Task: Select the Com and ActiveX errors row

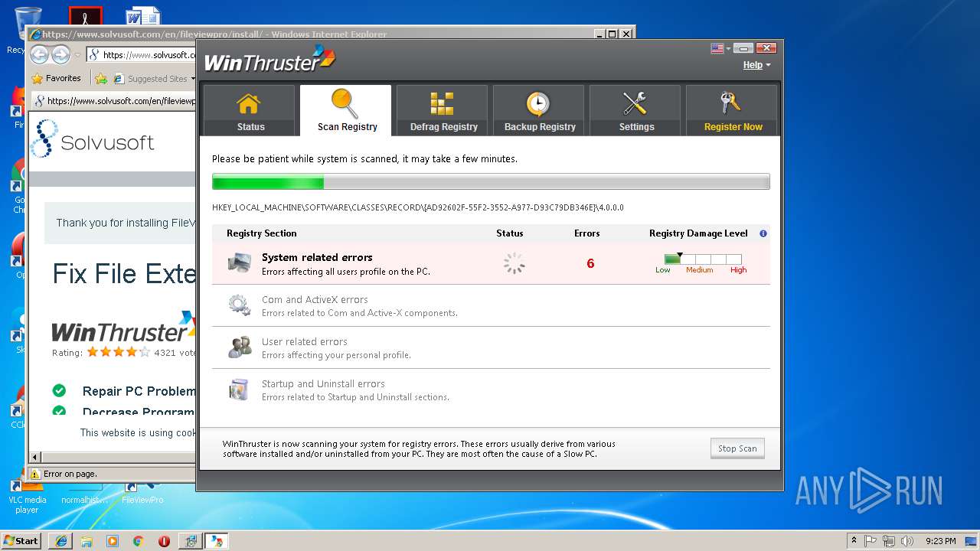Action: (491, 305)
